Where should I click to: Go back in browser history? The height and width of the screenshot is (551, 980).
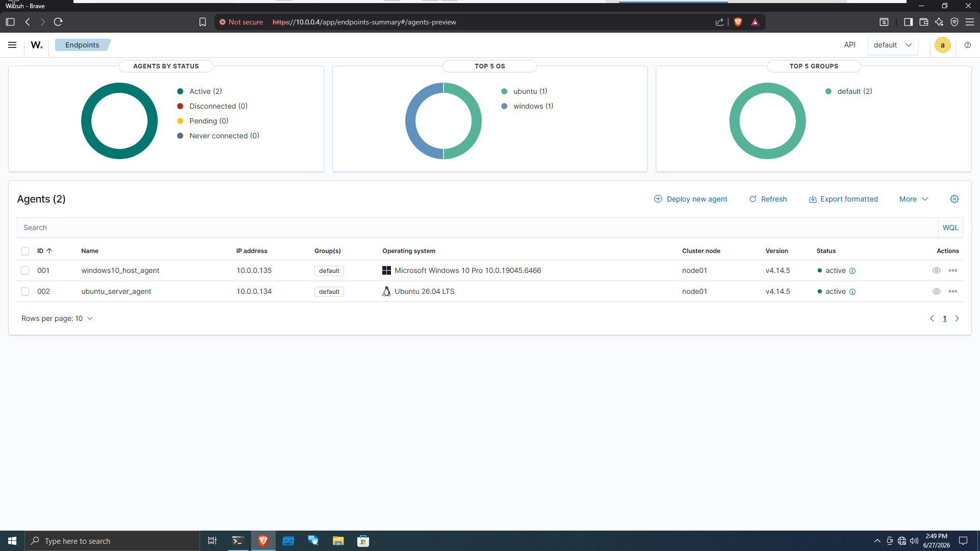[28, 22]
